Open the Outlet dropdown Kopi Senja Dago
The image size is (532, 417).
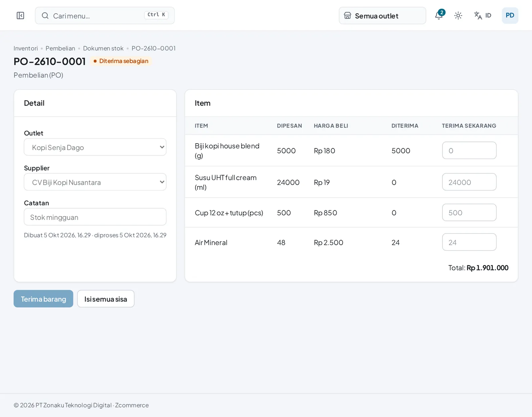click(x=95, y=147)
